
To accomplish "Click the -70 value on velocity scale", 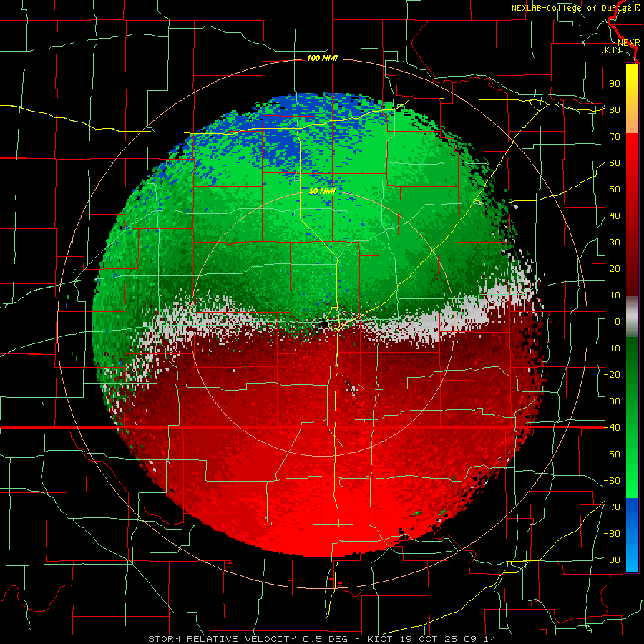I will tap(612, 507).
